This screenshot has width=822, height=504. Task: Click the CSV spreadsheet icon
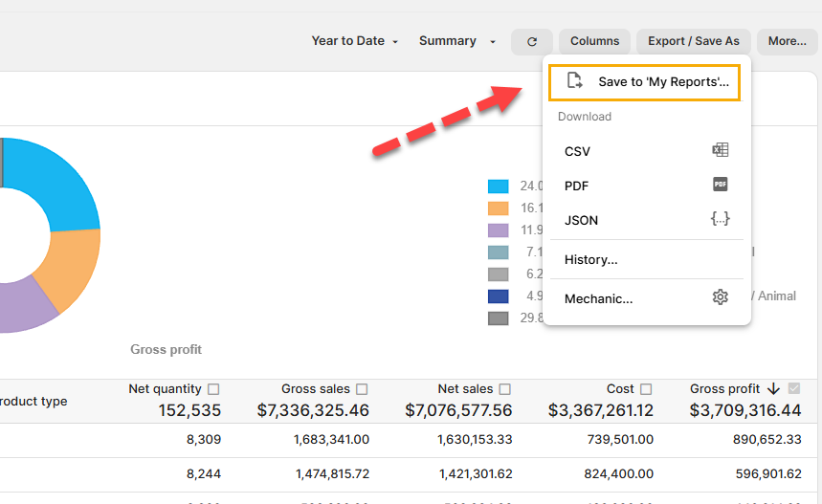720,150
